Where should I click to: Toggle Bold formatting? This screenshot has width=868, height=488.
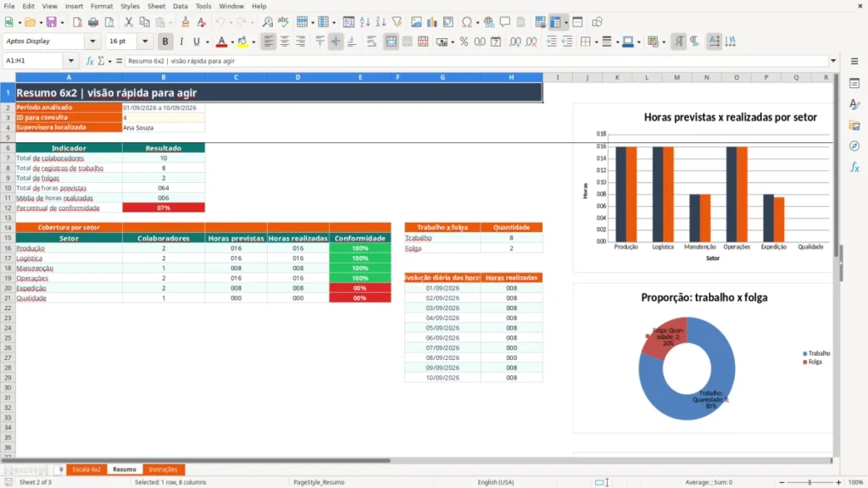pyautogui.click(x=165, y=42)
